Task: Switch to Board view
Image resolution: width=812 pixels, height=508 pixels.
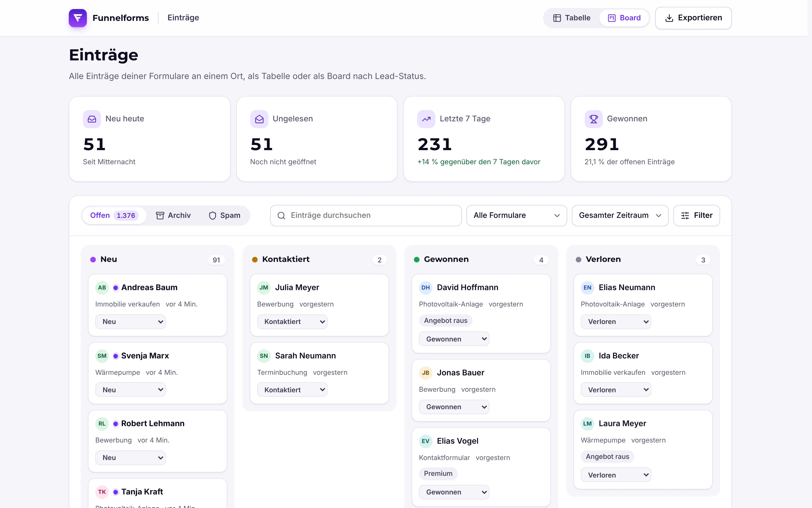Action: click(624, 18)
